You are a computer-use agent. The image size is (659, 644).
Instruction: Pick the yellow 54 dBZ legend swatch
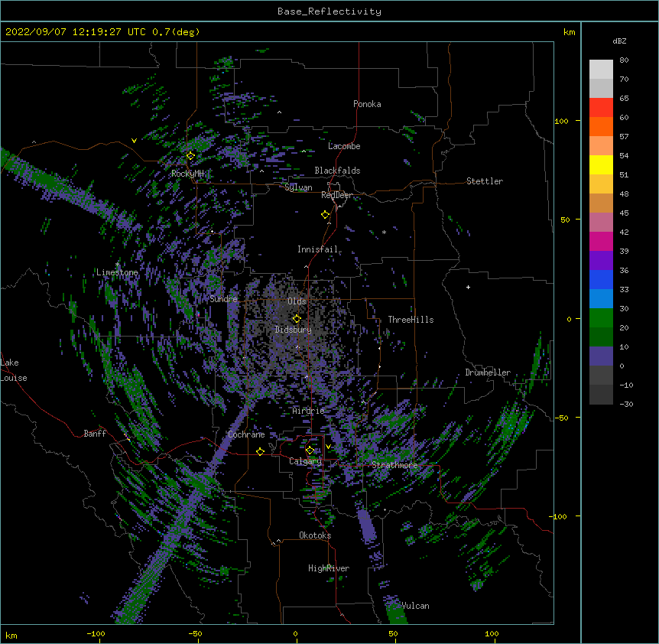click(x=601, y=164)
